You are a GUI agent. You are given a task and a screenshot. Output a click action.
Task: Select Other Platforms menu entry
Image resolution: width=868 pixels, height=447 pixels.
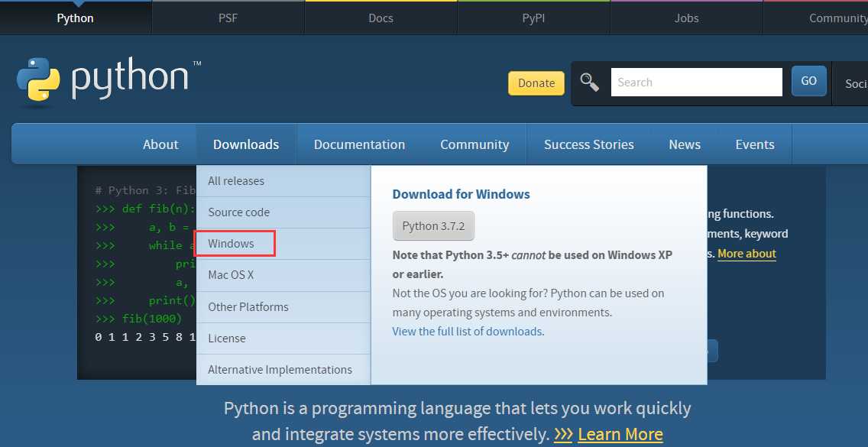(x=283, y=307)
